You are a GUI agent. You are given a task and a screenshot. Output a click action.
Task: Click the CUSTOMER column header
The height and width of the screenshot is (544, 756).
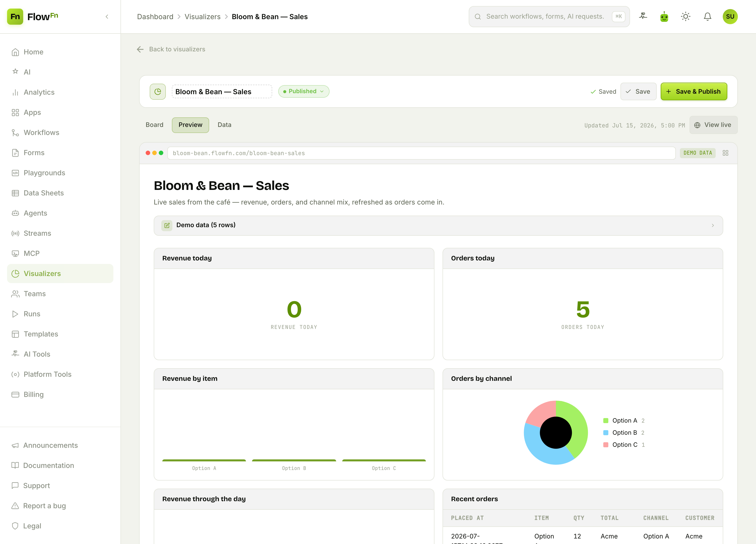[700, 518]
